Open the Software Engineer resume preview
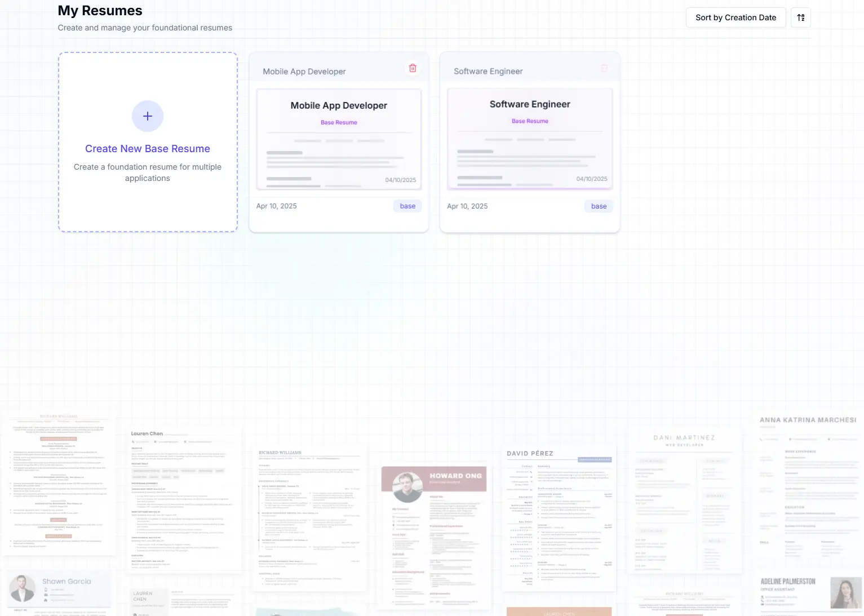The height and width of the screenshot is (616, 864). click(x=529, y=138)
